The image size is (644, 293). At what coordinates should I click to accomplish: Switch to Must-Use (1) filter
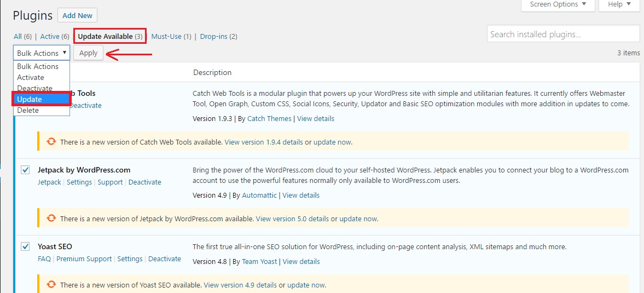[171, 37]
